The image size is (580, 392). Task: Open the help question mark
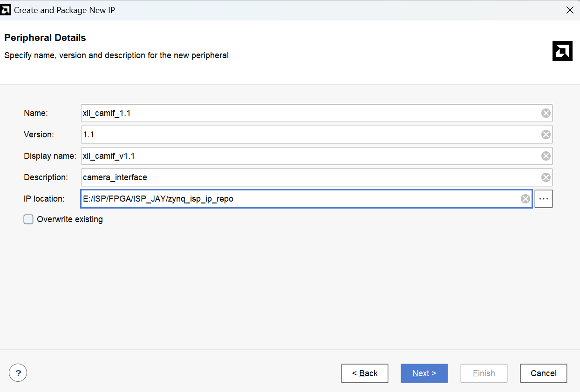tap(18, 373)
